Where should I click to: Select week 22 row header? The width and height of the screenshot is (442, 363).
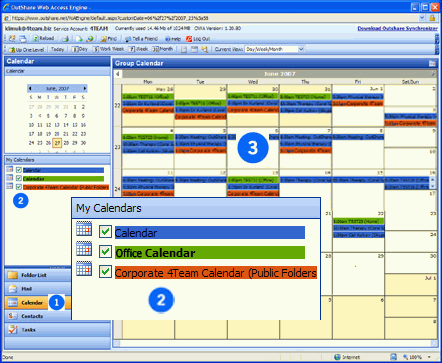[x=117, y=105]
